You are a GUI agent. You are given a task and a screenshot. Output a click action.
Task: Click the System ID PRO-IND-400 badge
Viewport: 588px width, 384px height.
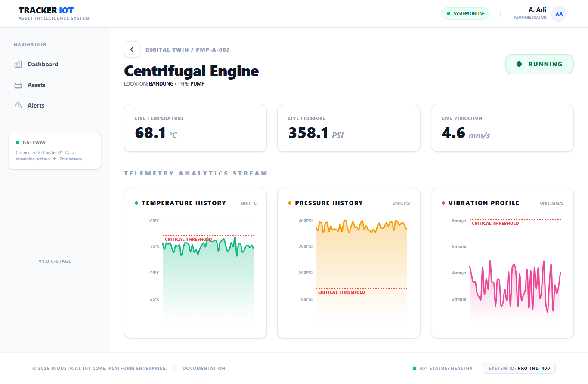click(x=519, y=369)
